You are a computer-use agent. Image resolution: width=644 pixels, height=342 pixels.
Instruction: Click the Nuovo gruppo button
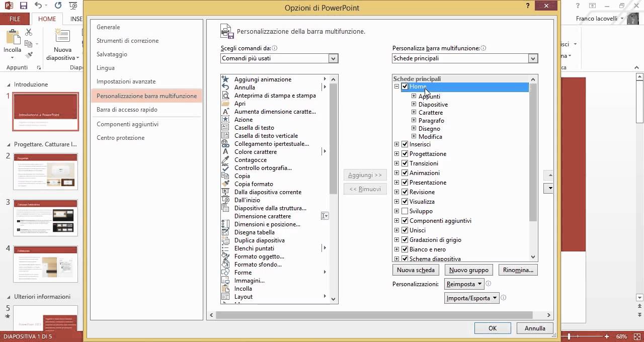pyautogui.click(x=469, y=270)
